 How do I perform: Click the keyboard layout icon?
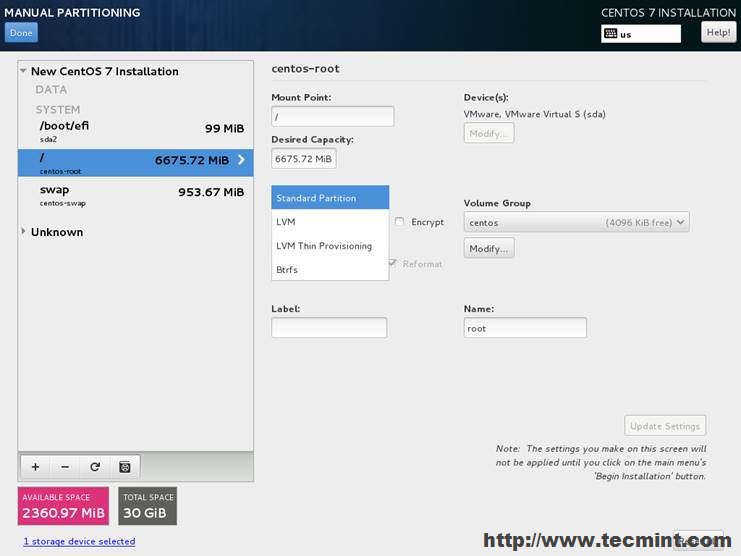[x=611, y=34]
